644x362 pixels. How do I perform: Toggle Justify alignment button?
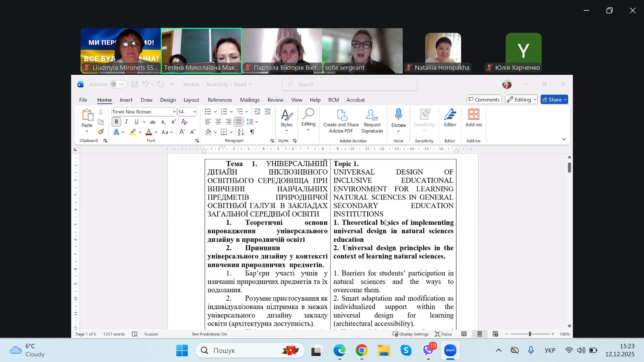[x=238, y=122]
